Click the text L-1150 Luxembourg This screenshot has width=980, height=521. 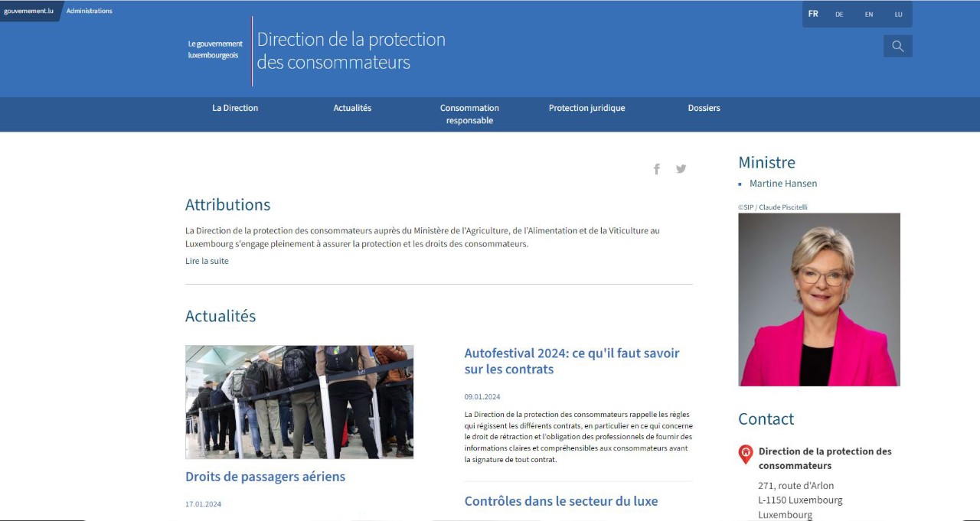click(800, 500)
